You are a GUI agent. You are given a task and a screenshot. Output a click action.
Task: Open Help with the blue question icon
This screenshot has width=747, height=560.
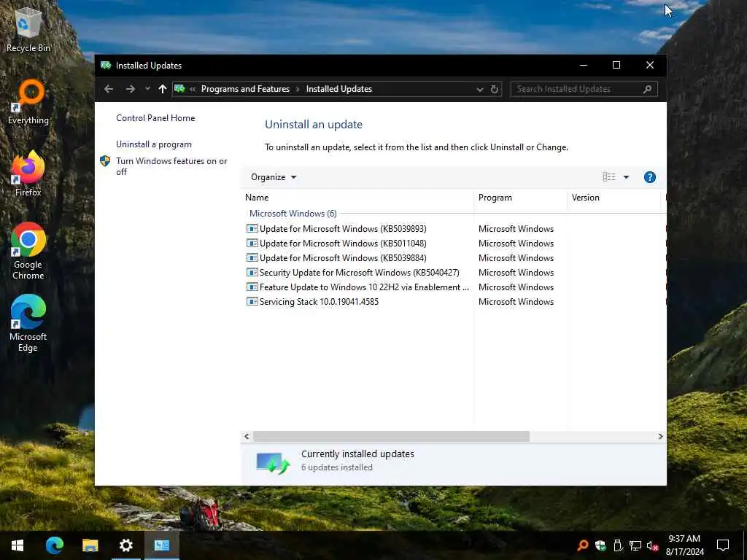[x=650, y=177]
